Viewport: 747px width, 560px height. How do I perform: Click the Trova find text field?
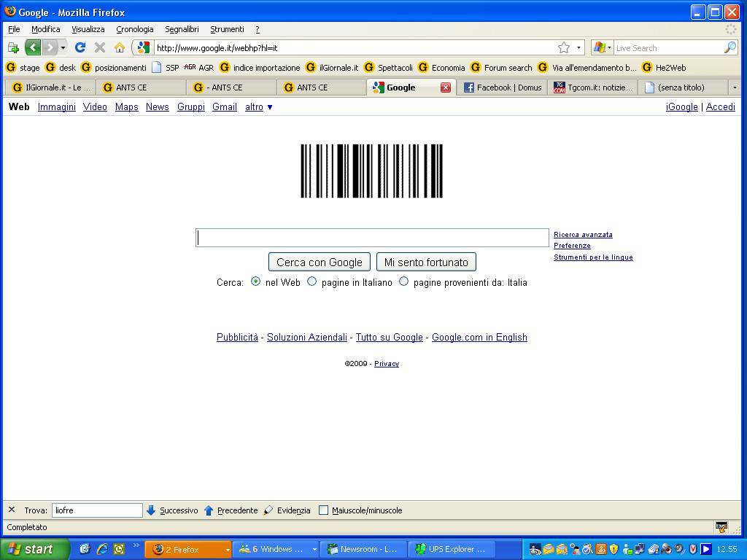pyautogui.click(x=97, y=510)
